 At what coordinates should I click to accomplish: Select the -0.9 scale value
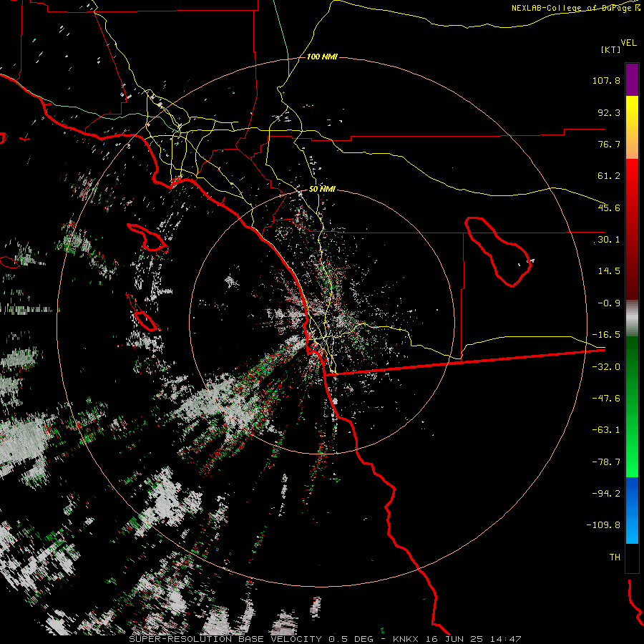tap(609, 303)
